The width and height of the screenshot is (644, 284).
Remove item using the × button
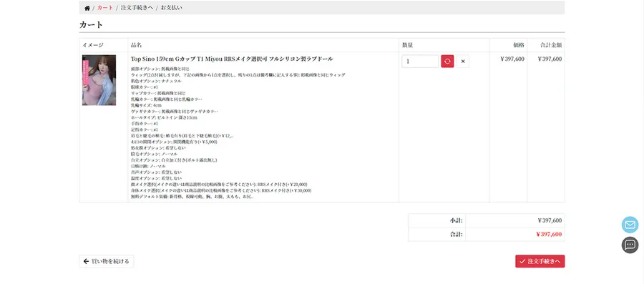point(463,61)
